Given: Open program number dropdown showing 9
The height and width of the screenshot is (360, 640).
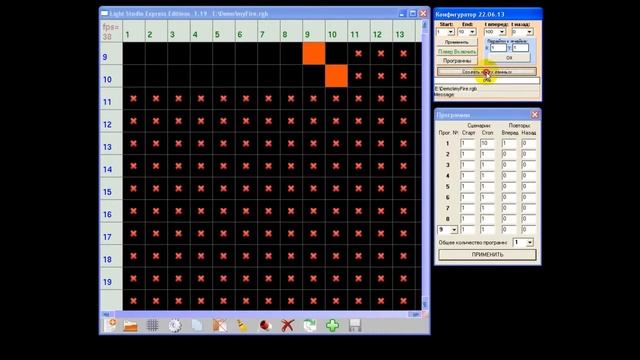Looking at the screenshot, I should (448, 230).
